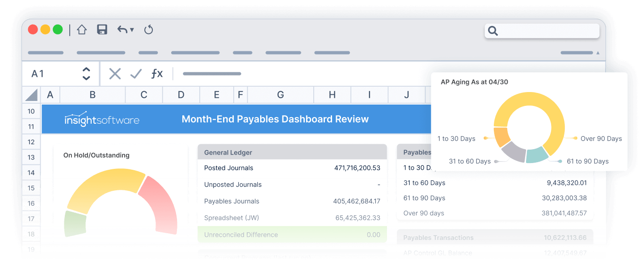Select column G header

(280, 95)
